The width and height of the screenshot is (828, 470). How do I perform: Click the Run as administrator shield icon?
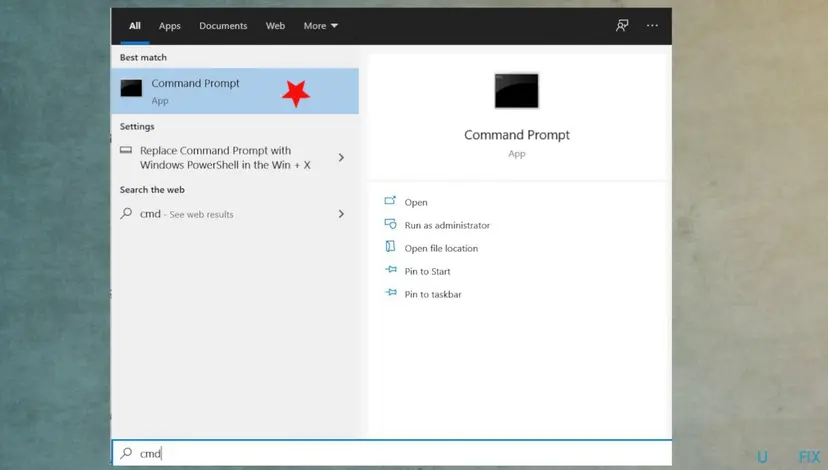[390, 224]
